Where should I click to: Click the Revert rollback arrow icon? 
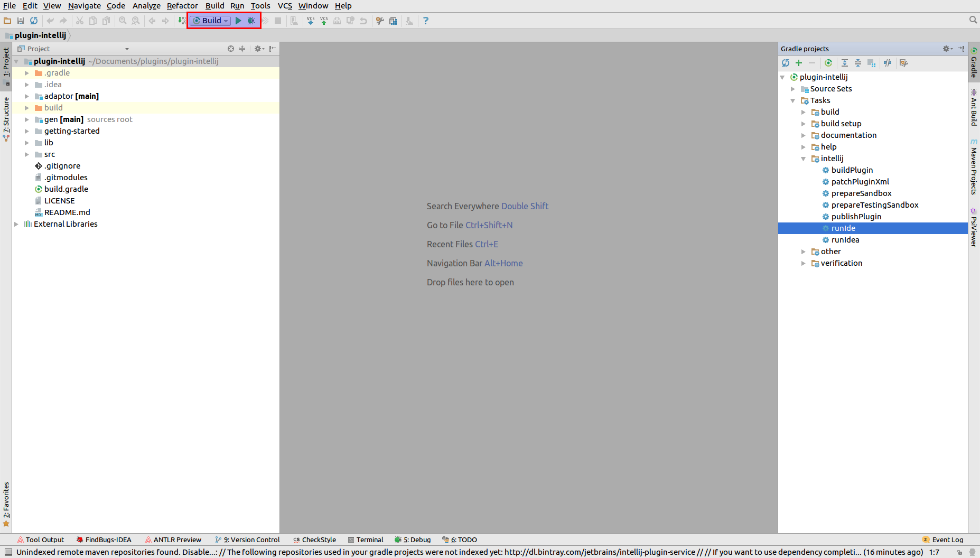pos(363,21)
